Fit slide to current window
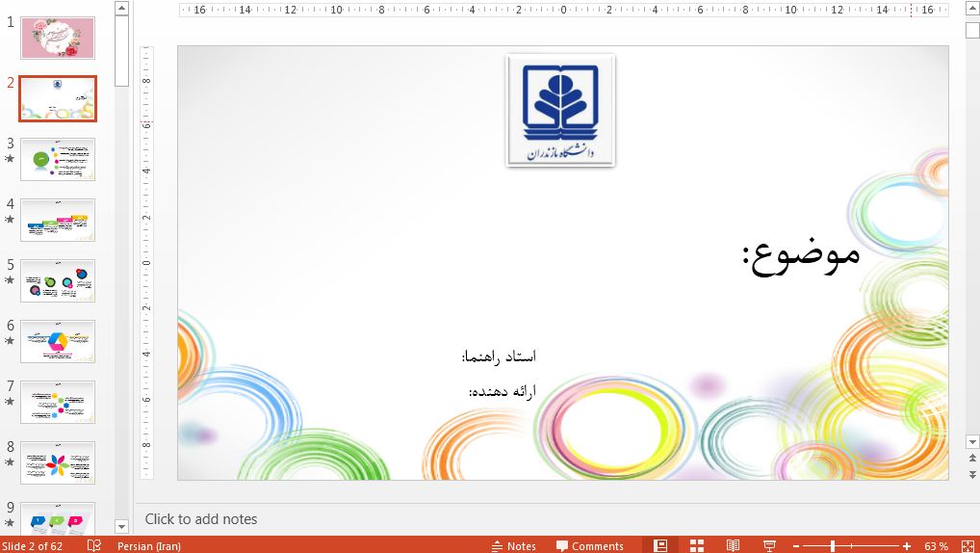This screenshot has width=980, height=553. 967,545
